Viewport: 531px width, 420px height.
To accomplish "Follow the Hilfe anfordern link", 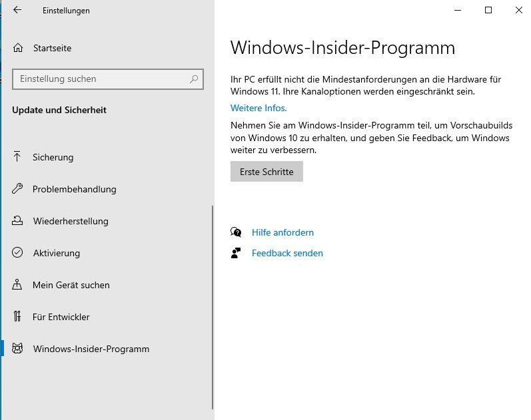I will coord(282,232).
